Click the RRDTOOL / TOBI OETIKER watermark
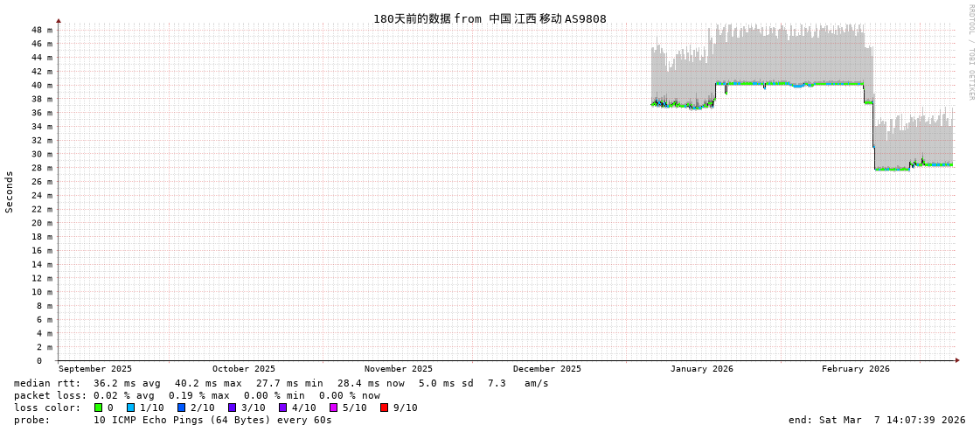The width and height of the screenshot is (980, 432). coord(970,52)
